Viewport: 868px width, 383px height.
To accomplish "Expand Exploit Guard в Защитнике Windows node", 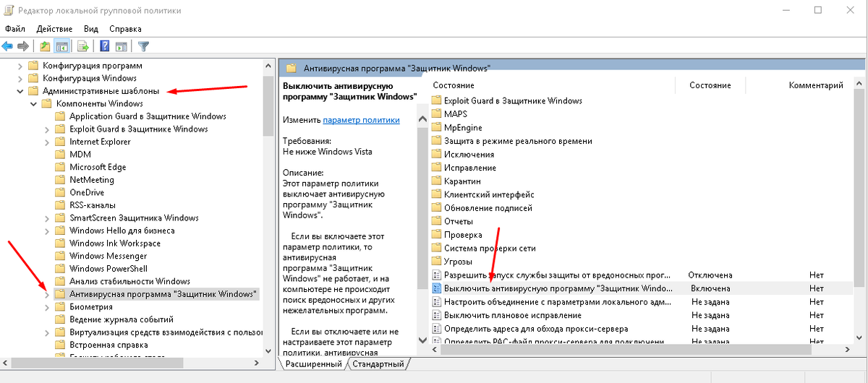I will (x=47, y=129).
